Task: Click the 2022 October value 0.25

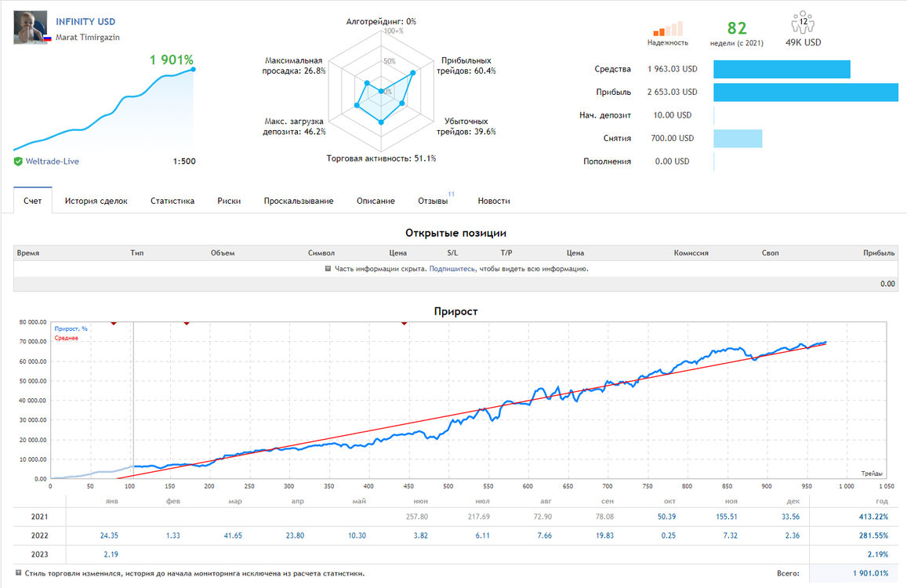Action: [x=668, y=536]
